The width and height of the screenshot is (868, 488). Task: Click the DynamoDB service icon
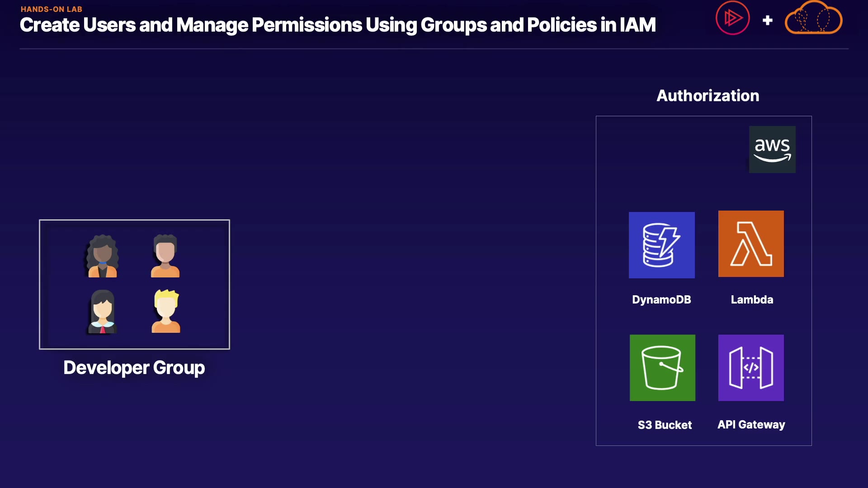click(661, 245)
